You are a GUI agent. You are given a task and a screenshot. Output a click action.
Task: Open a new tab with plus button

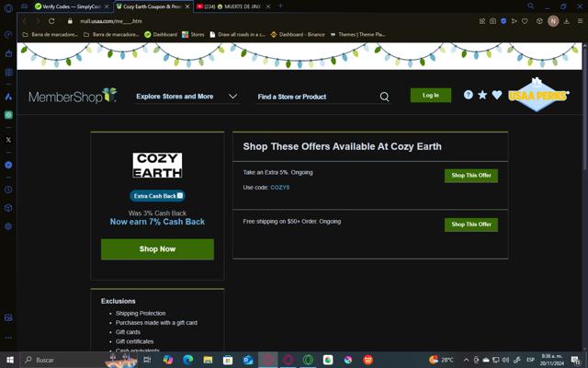click(x=280, y=6)
